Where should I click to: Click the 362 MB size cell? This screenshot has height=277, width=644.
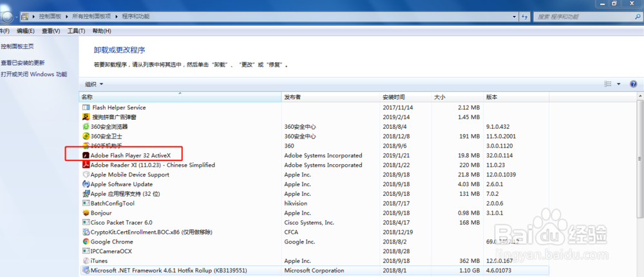pyautogui.click(x=470, y=261)
